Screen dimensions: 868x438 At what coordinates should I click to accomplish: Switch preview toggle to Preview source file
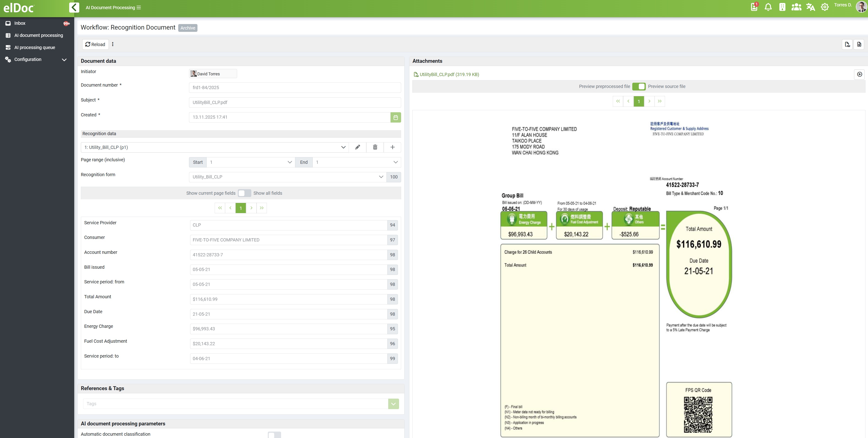pos(639,86)
